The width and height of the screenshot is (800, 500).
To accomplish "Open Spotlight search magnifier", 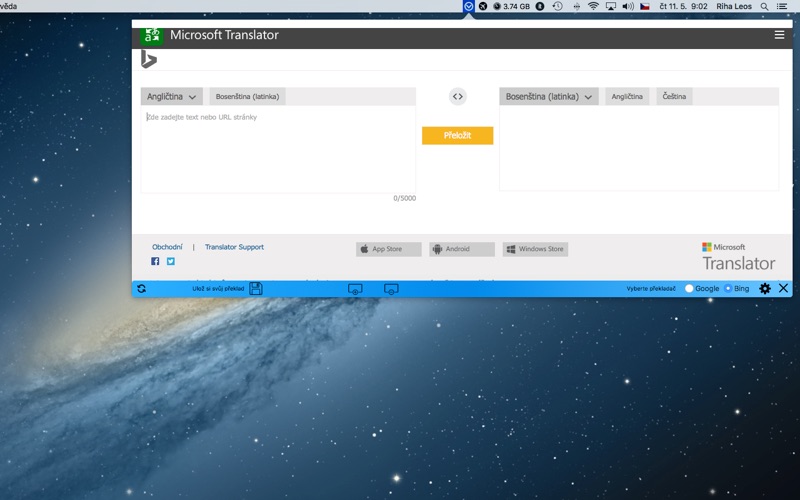I will pos(764,6).
